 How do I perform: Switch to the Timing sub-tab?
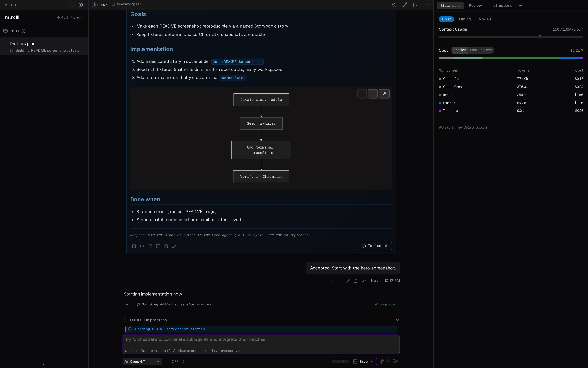pos(465,19)
